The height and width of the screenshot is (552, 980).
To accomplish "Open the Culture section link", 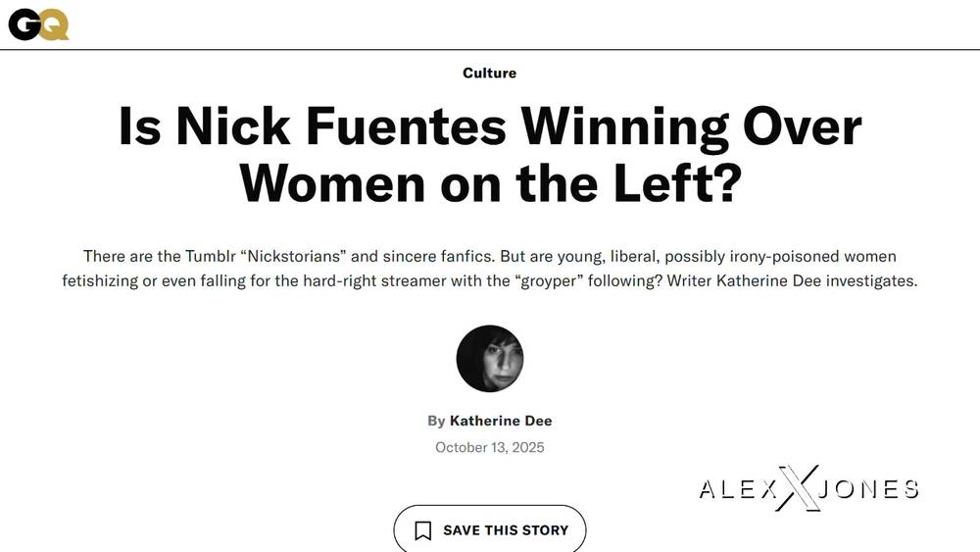I will coord(489,73).
